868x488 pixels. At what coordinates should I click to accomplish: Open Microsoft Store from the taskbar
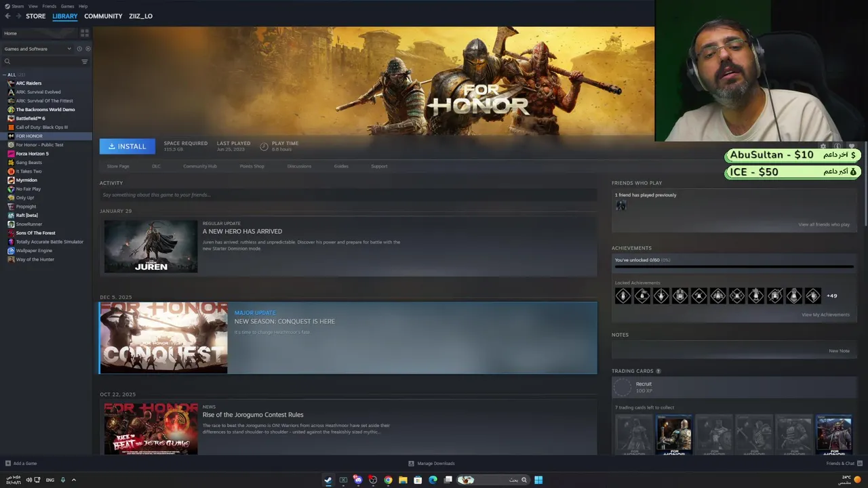pyautogui.click(x=418, y=480)
